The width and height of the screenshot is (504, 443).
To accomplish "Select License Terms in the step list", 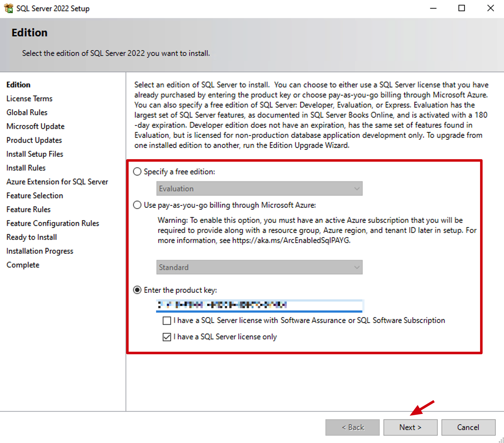I will (29, 99).
